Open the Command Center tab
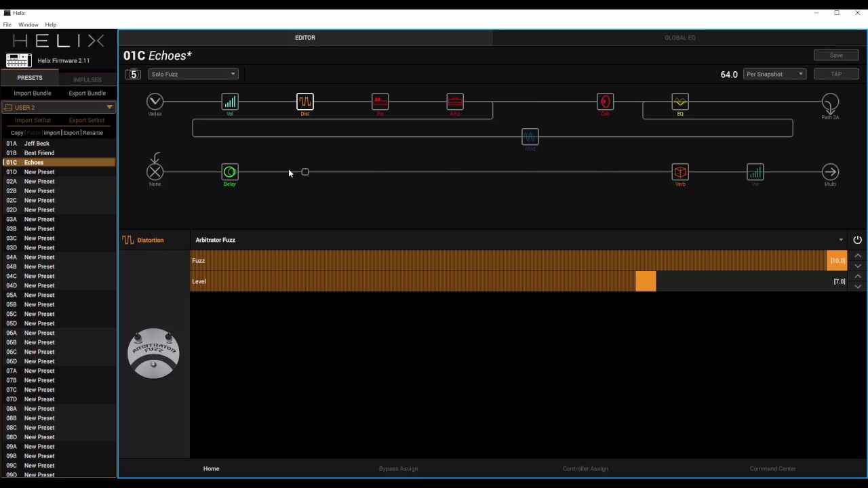This screenshot has height=488, width=868. tap(773, 468)
